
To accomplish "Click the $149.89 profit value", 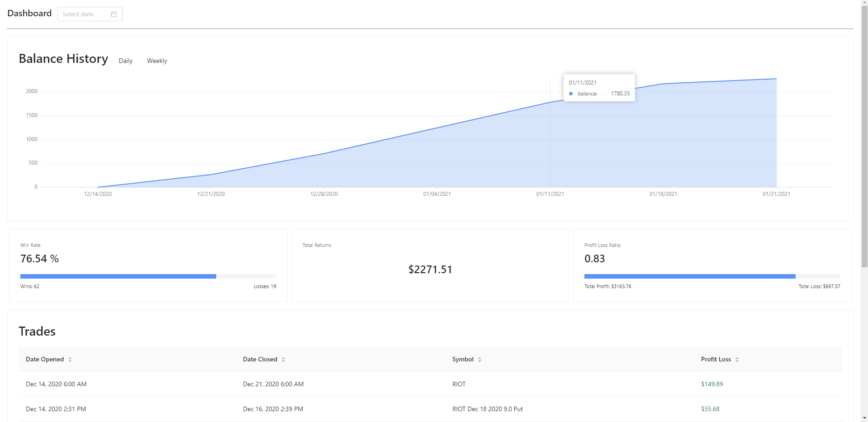I will 712,384.
